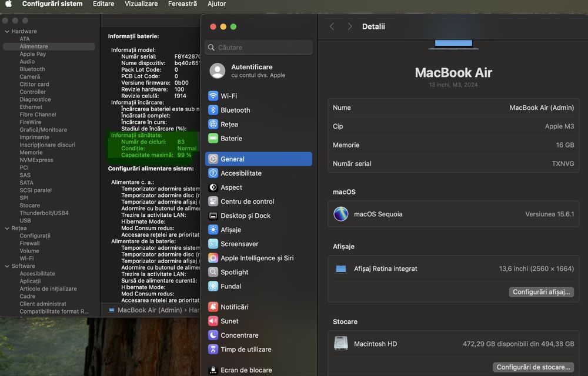
Task: Select Bluetooth in System Information tree
Action: coord(32,69)
